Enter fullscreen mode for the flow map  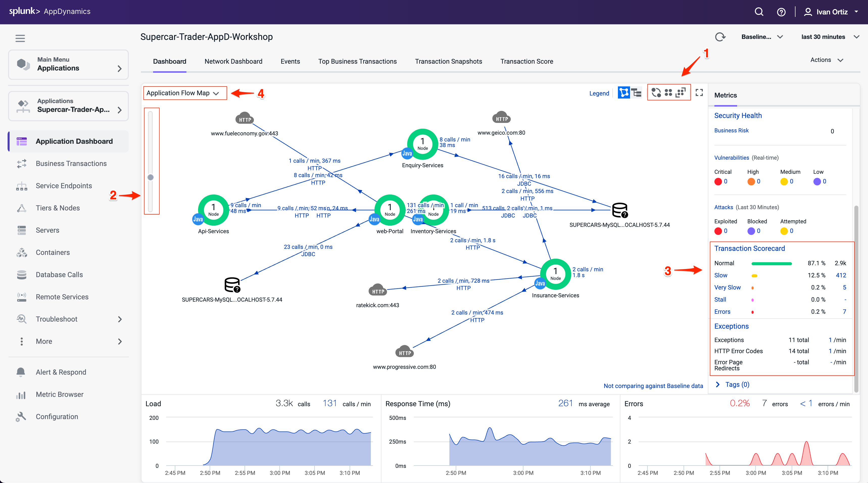tap(699, 92)
